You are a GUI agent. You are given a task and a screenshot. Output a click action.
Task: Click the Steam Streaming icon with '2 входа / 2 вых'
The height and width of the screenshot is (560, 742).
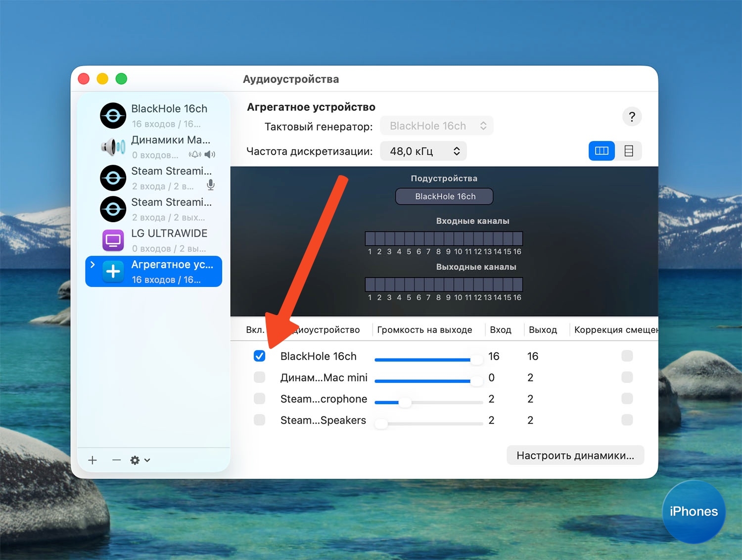[x=113, y=209]
